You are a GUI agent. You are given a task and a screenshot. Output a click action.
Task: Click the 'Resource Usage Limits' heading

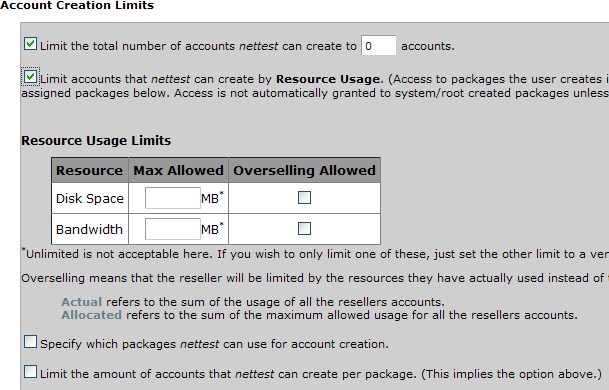point(96,140)
